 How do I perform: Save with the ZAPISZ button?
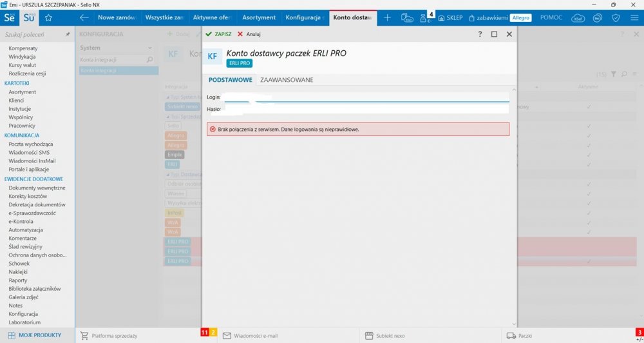point(218,34)
